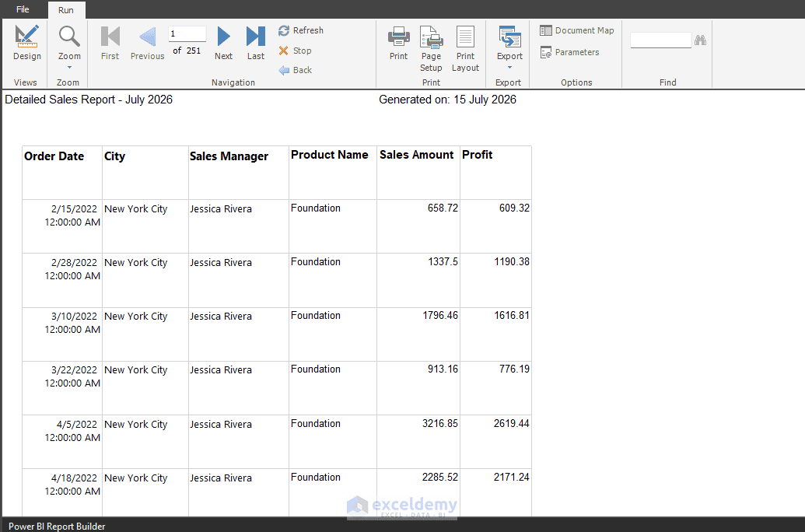Click profit value 1190.38
The height and width of the screenshot is (532, 805).
pos(511,261)
